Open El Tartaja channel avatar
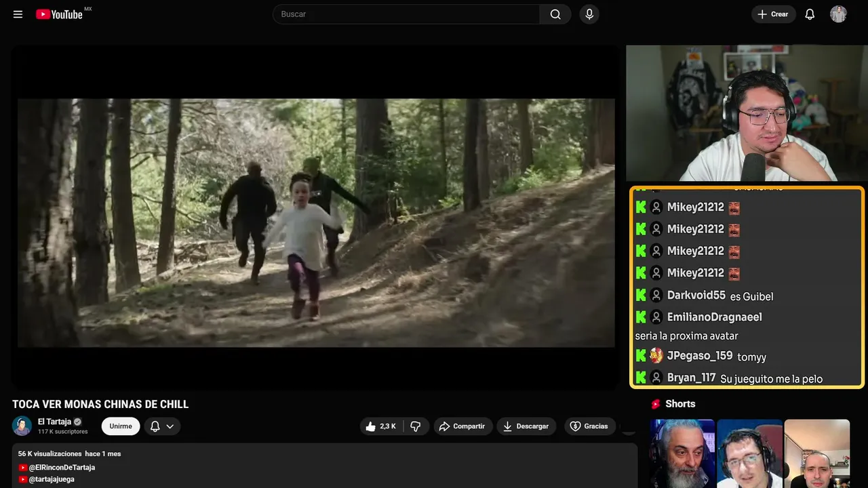The height and width of the screenshot is (488, 868). tap(22, 426)
